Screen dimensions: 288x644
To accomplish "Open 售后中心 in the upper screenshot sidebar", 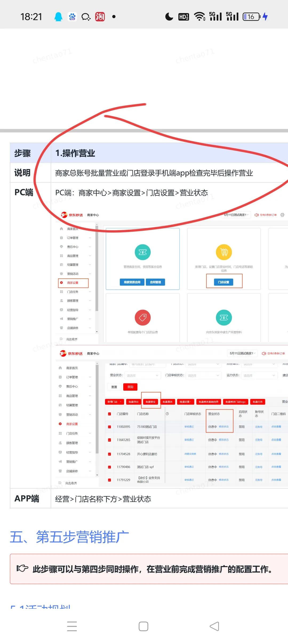I will pyautogui.click(x=73, y=247).
